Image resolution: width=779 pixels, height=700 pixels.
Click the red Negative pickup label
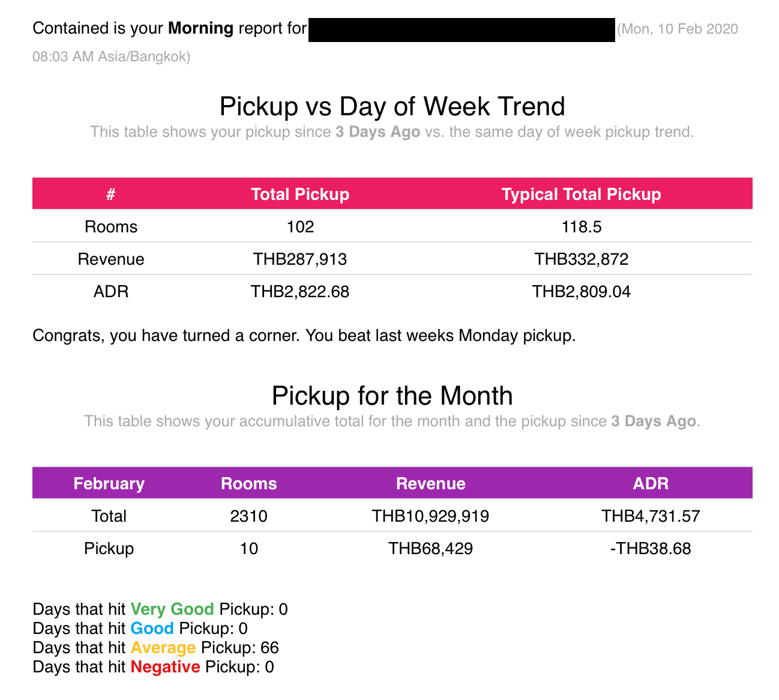(x=165, y=666)
